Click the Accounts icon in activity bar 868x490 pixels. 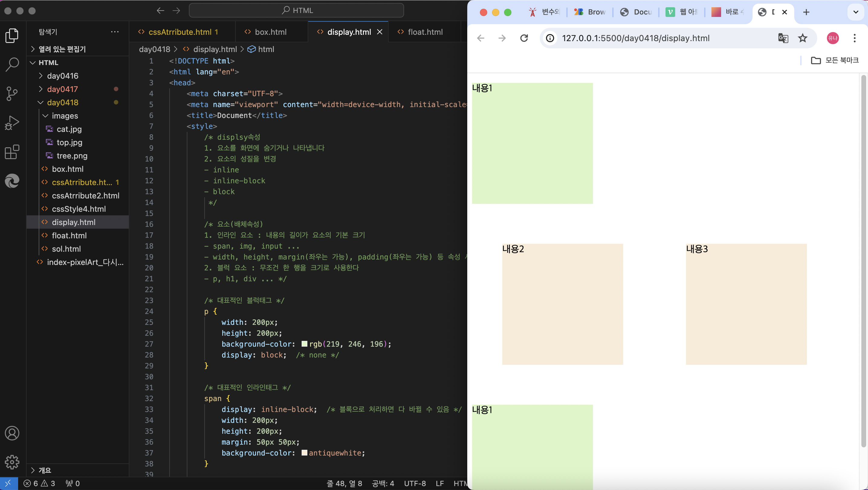(12, 433)
